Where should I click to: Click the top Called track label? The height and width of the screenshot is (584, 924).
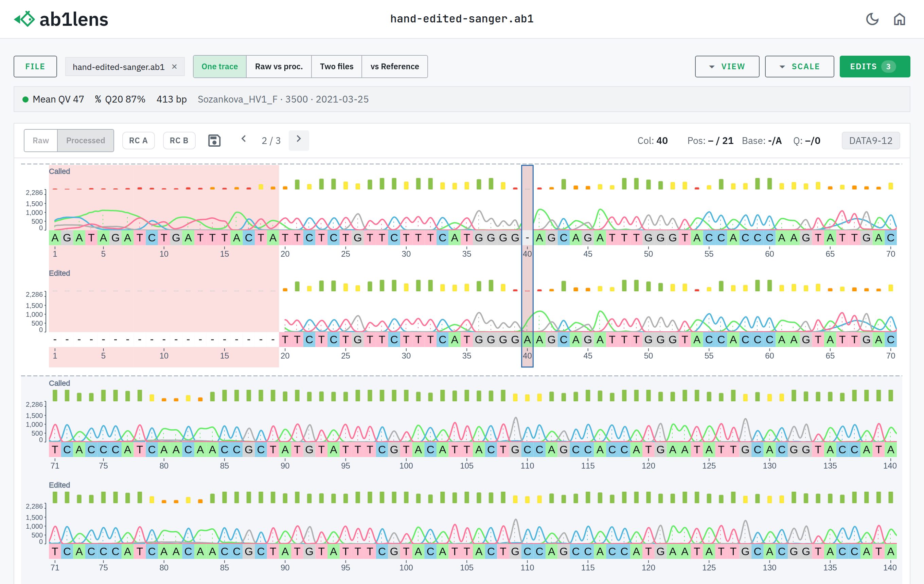(59, 171)
